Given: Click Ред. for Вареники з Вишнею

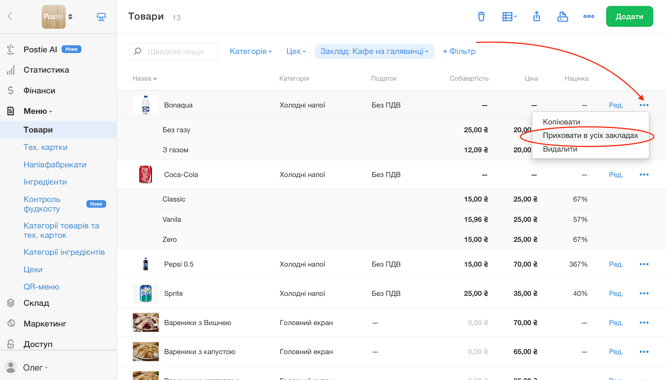Looking at the screenshot, I should coord(616,323).
